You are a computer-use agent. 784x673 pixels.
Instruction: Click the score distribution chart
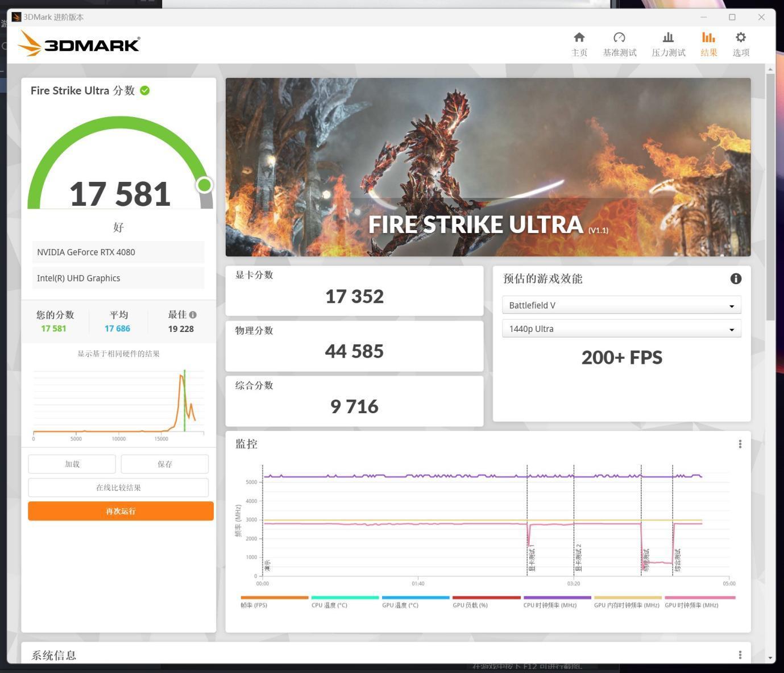point(118,404)
